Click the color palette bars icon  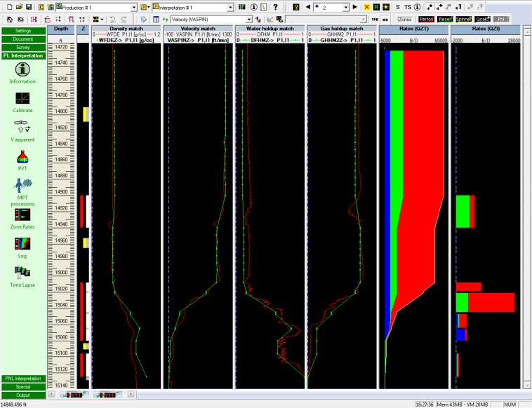pyautogui.click(x=242, y=7)
